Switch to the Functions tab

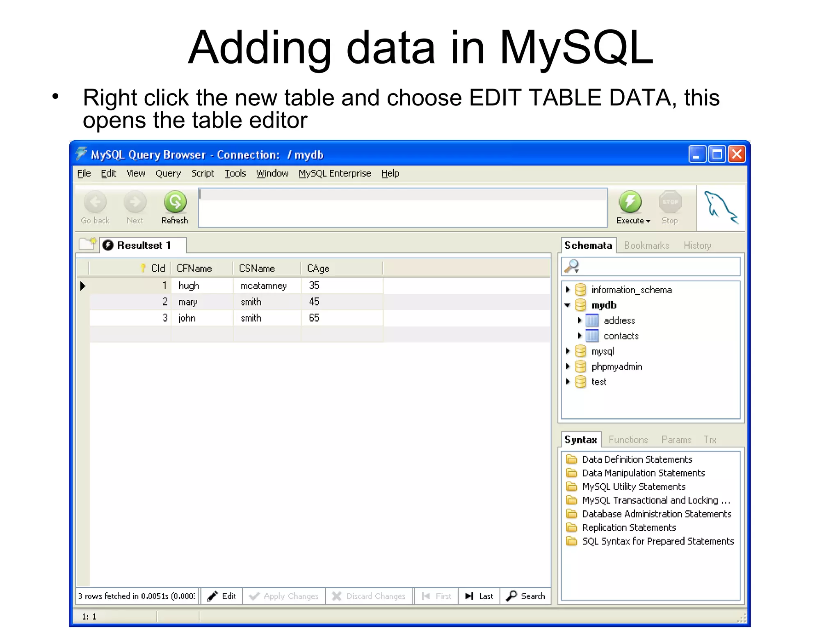coord(628,440)
